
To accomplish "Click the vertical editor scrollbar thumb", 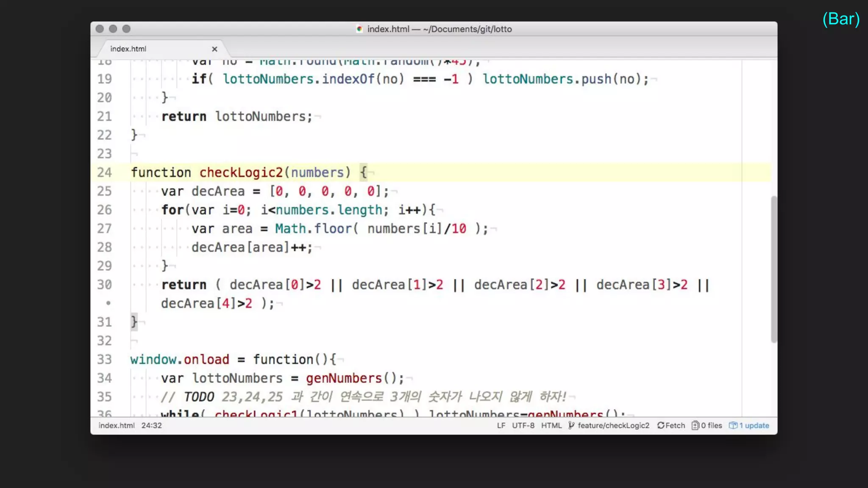I will pyautogui.click(x=773, y=269).
